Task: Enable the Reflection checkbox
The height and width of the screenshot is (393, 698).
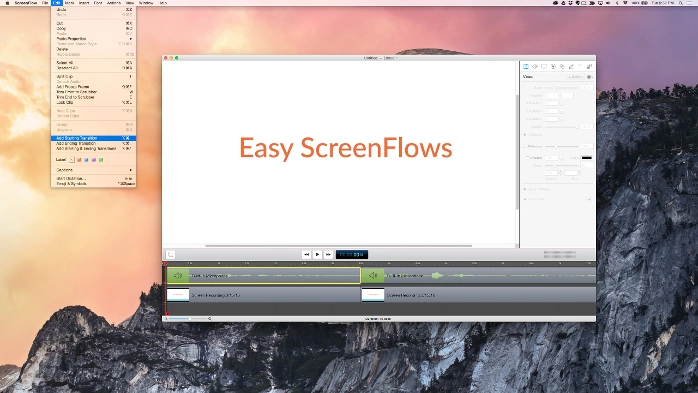Action: click(526, 146)
